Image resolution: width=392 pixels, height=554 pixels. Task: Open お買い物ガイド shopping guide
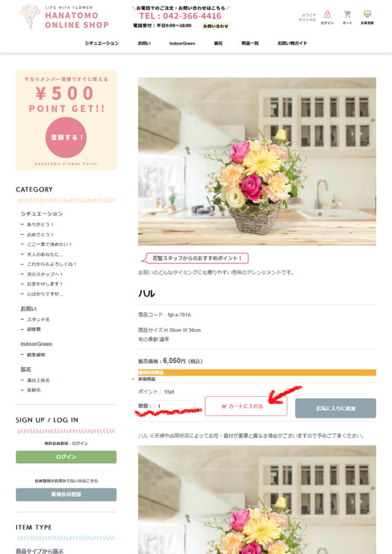293,43
